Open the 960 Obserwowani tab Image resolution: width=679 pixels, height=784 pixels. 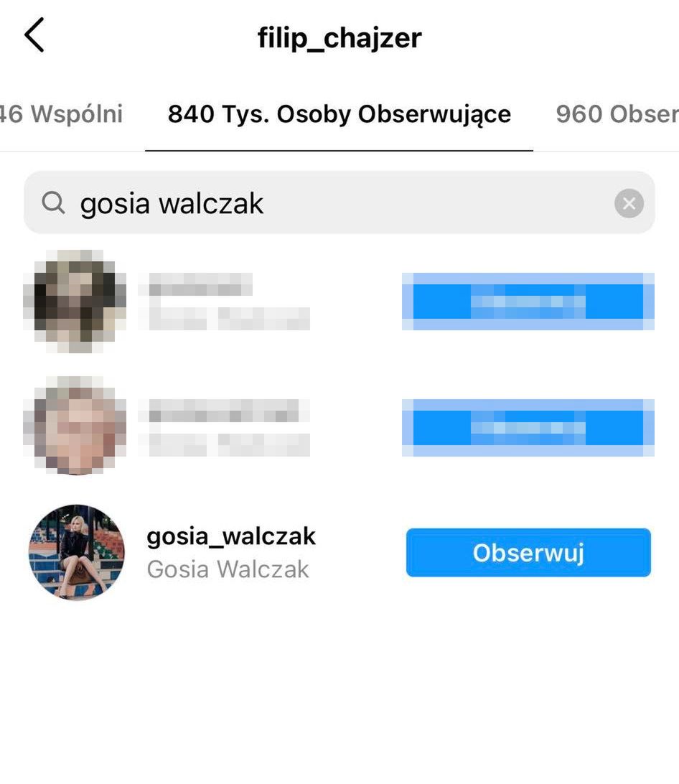617,114
